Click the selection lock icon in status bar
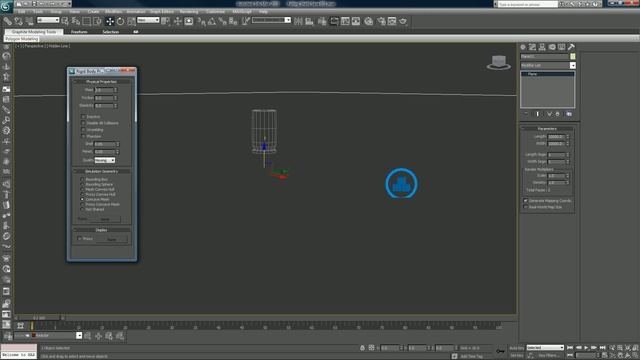Viewport: 640px width, 360px height. [362, 348]
